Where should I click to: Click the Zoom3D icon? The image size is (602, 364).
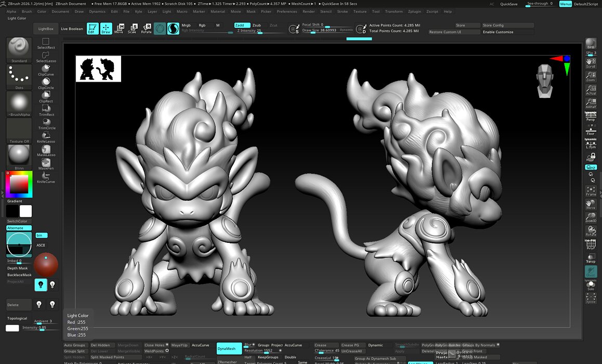click(591, 218)
